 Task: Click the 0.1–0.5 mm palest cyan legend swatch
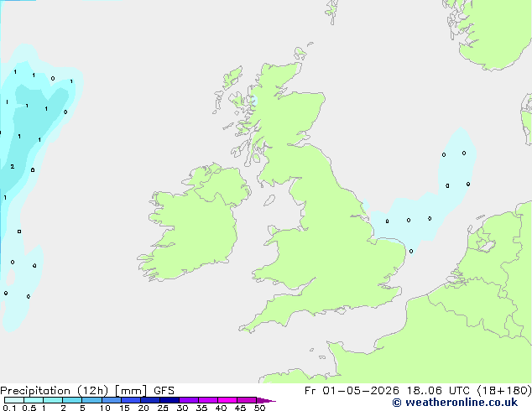tap(14, 400)
